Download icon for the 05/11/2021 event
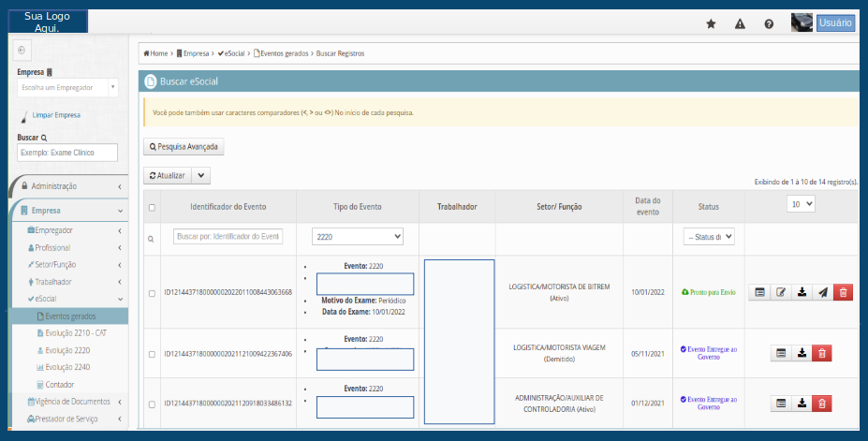Viewport: 868px width, 441px height. pyautogui.click(x=802, y=353)
